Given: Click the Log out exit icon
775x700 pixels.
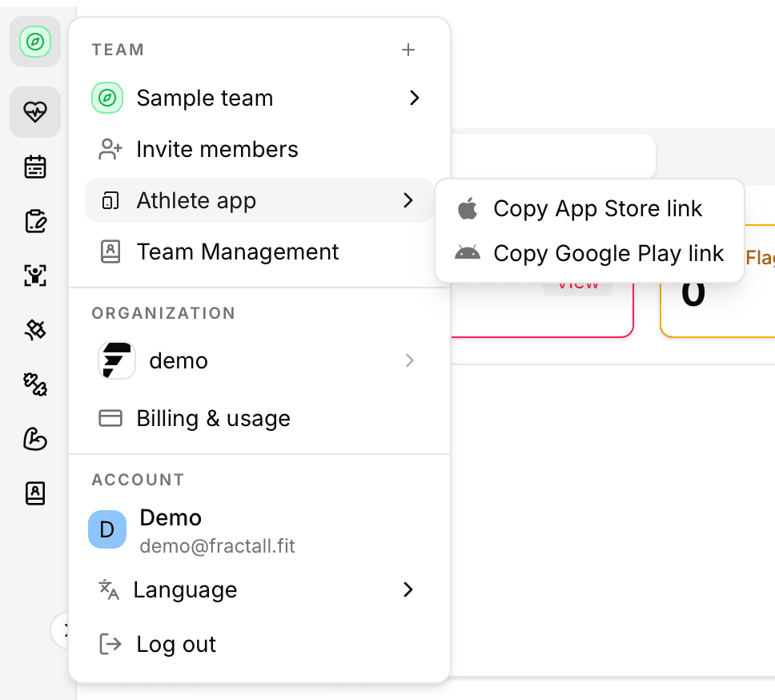Looking at the screenshot, I should point(110,644).
